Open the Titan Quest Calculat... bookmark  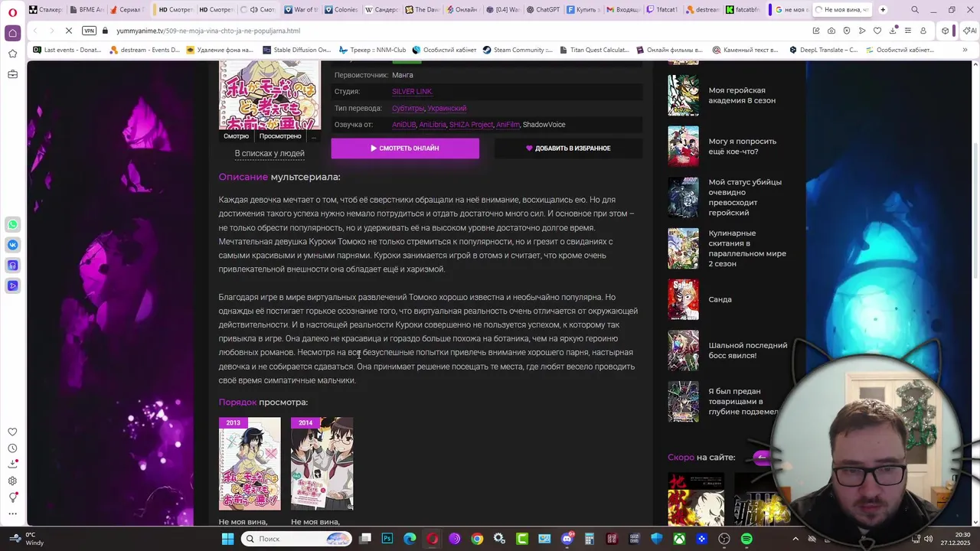click(593, 50)
